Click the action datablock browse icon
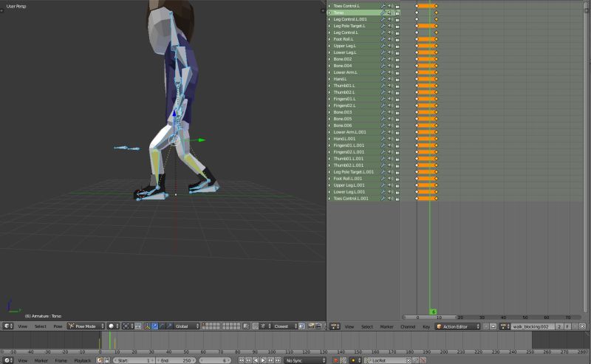Image resolution: width=591 pixels, height=364 pixels. [x=504, y=326]
